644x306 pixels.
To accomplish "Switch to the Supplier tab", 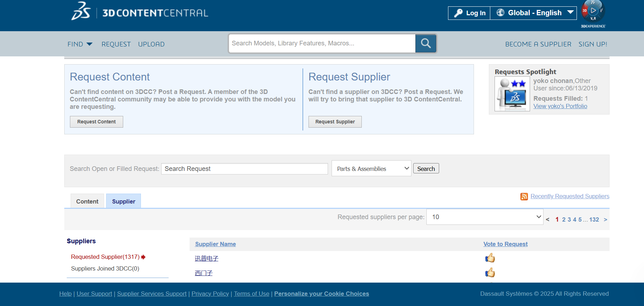I will click(x=124, y=201).
